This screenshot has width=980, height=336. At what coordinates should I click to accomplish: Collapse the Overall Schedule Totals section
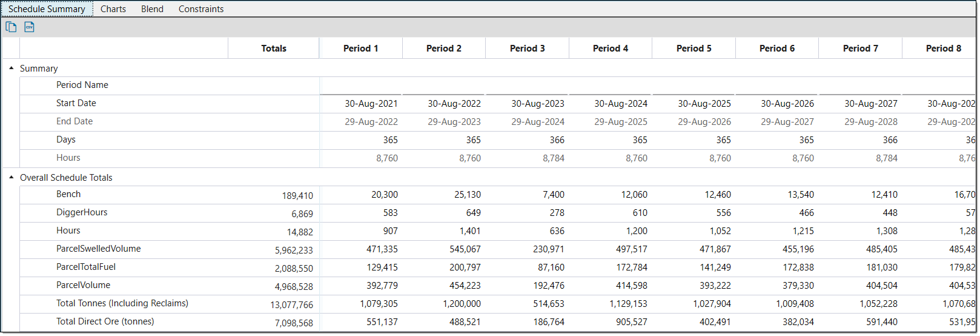pos(12,178)
